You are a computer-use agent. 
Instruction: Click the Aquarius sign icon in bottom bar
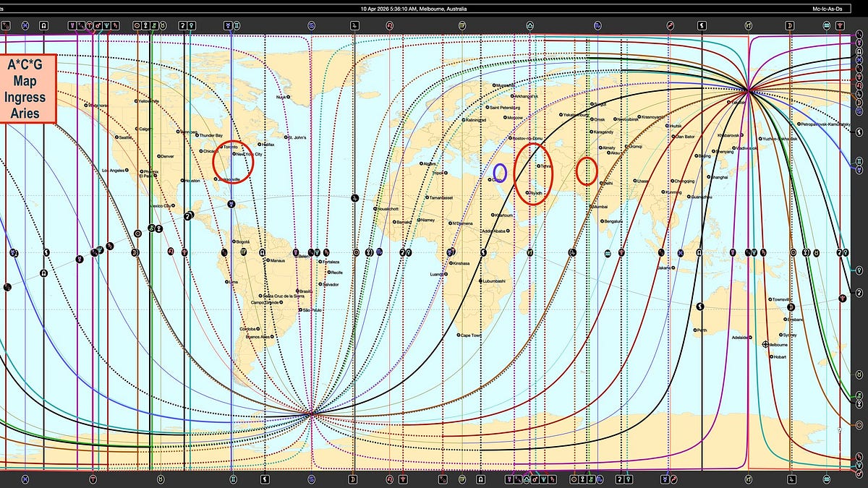(826, 479)
